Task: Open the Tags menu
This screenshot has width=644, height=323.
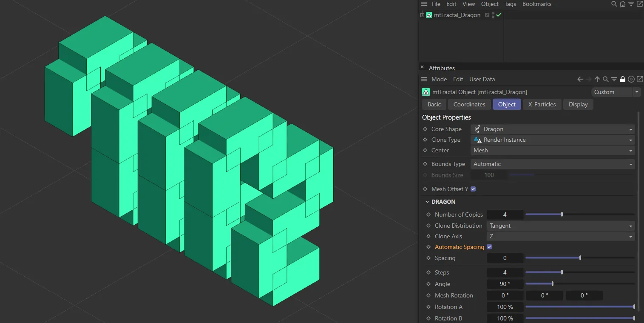Action: [x=510, y=4]
